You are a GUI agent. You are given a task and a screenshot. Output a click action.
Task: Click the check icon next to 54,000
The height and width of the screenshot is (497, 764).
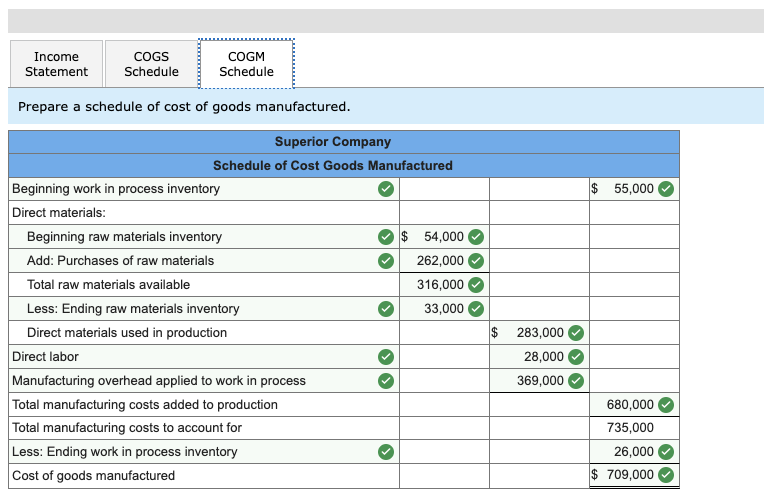(x=476, y=237)
